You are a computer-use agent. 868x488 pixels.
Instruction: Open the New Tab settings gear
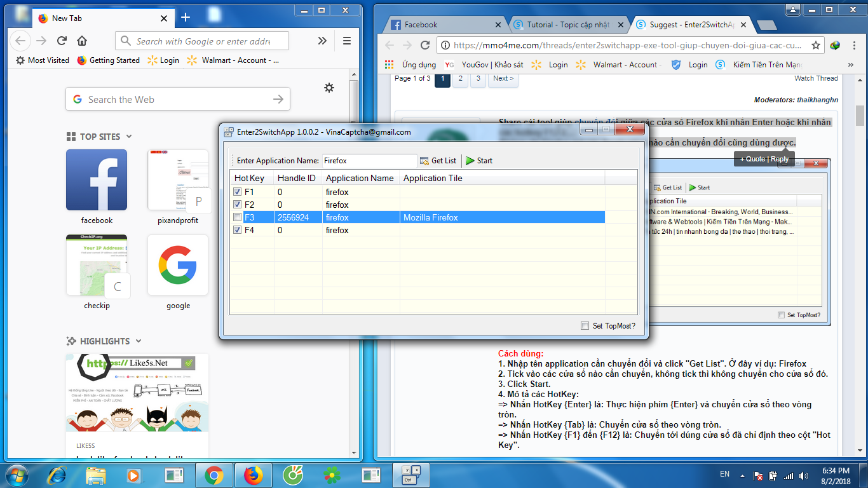point(329,88)
